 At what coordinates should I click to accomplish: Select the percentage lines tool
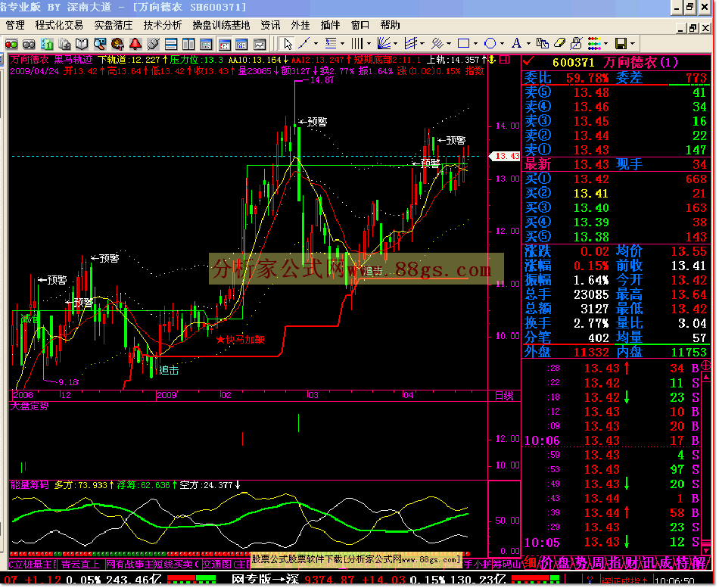point(331,44)
